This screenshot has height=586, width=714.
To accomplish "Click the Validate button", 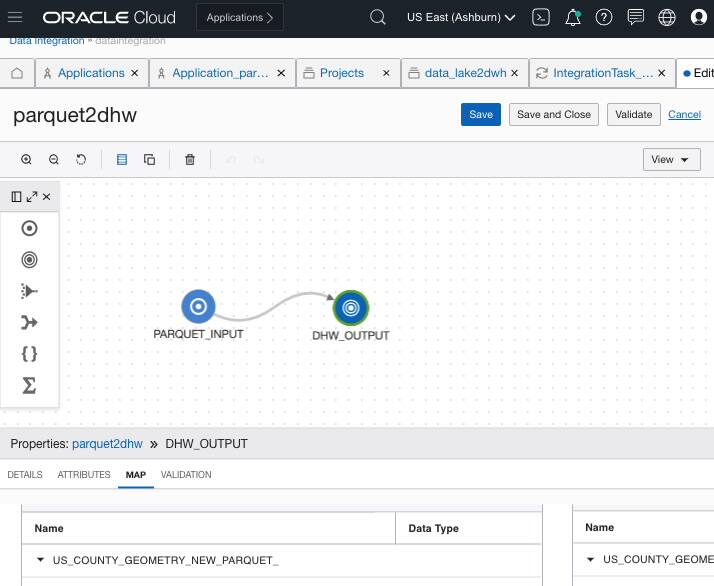I will coord(634,114).
